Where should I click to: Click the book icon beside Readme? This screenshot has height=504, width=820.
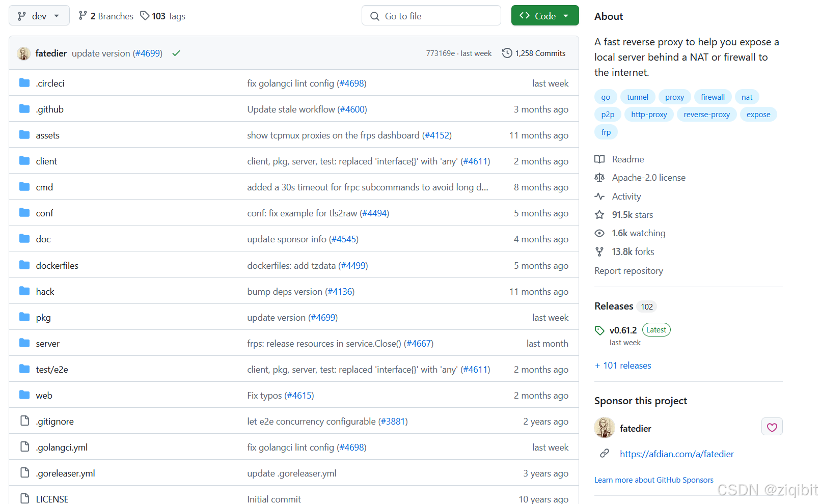coord(599,159)
